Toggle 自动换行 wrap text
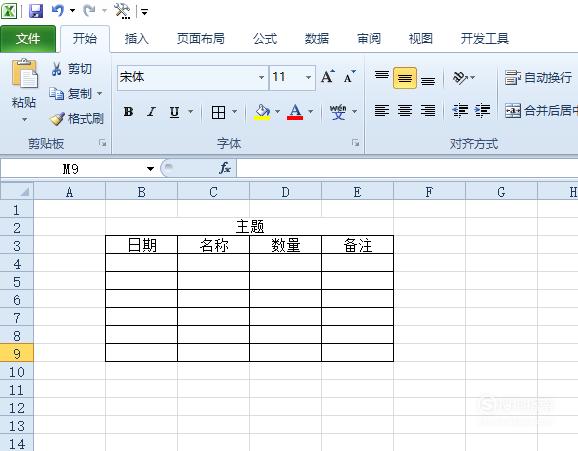The height and width of the screenshot is (451, 578). [539, 78]
